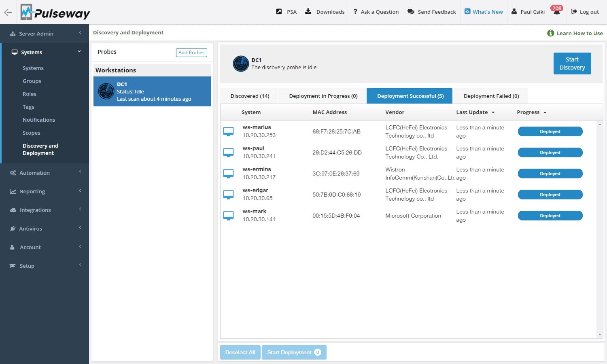
Task: Click the ws-mark computer icon
Action: pos(229,216)
